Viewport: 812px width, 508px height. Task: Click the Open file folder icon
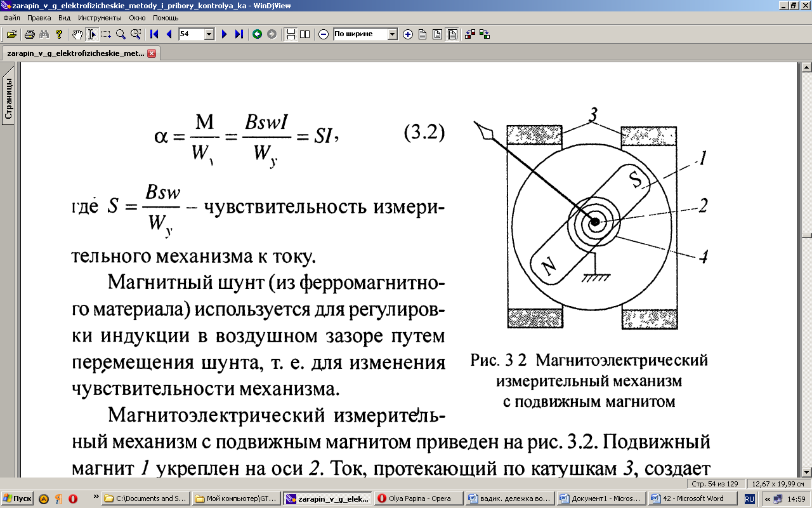(x=11, y=34)
